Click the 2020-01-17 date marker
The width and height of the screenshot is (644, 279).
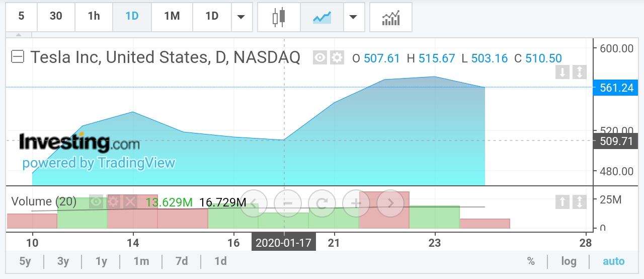click(x=284, y=243)
